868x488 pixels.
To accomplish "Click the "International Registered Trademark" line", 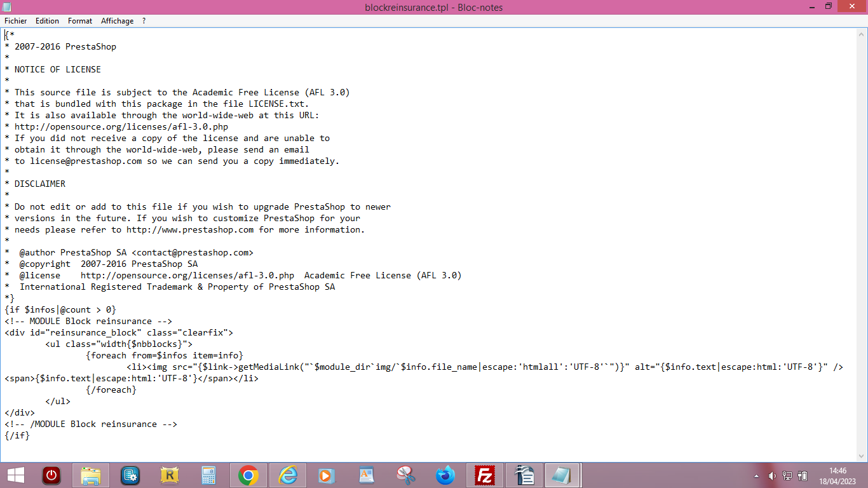I will (x=177, y=287).
